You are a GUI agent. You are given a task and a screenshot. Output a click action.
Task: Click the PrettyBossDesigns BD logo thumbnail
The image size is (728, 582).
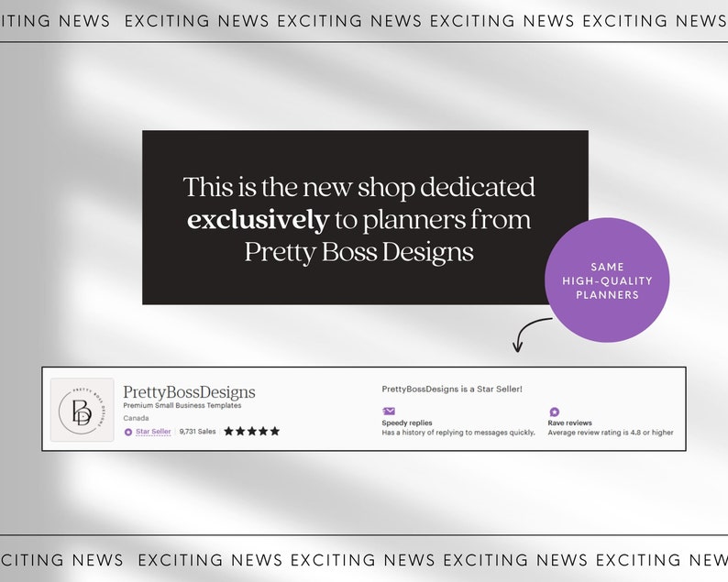(x=83, y=410)
